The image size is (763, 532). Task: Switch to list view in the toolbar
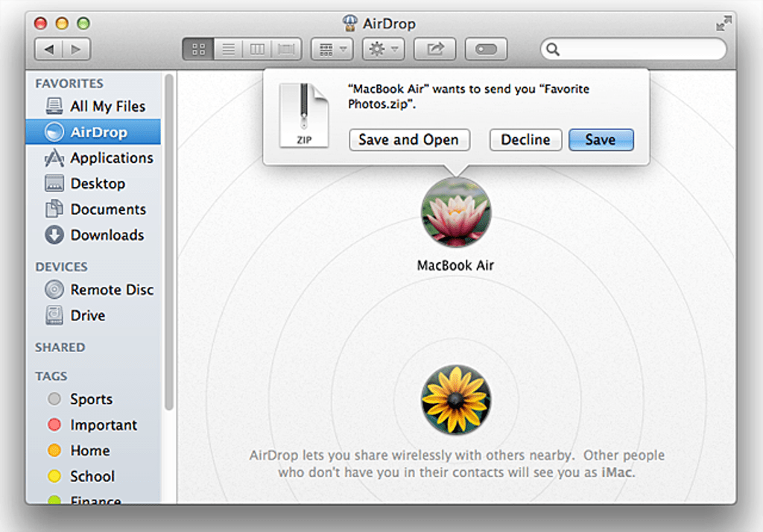pyautogui.click(x=228, y=49)
